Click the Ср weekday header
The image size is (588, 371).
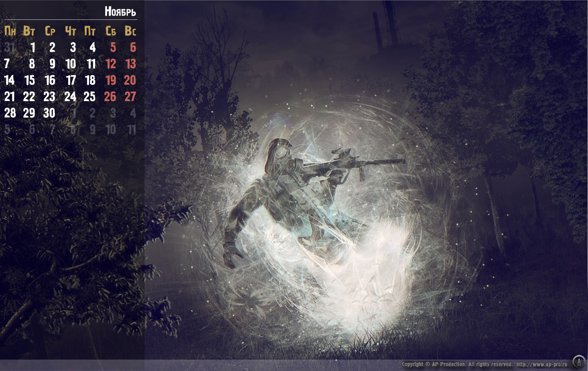pyautogui.click(x=50, y=31)
